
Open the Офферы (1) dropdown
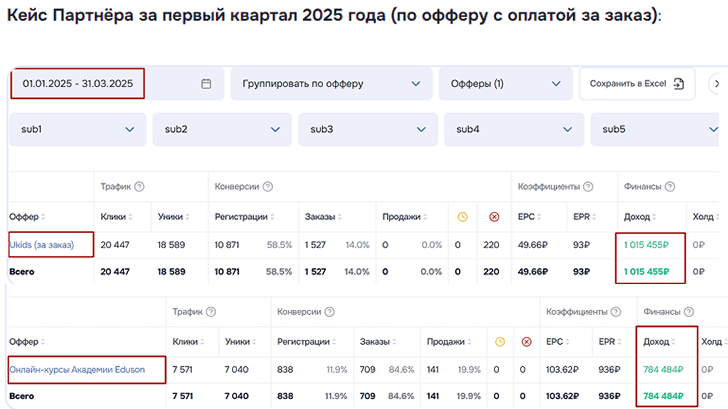click(506, 84)
